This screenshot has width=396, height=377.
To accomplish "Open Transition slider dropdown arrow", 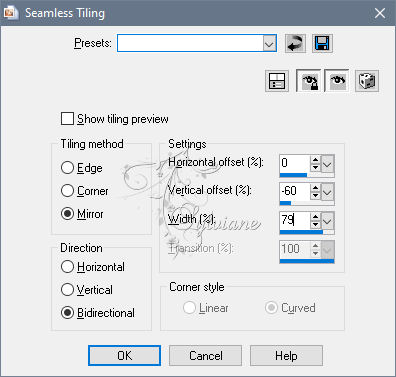I will click(327, 249).
